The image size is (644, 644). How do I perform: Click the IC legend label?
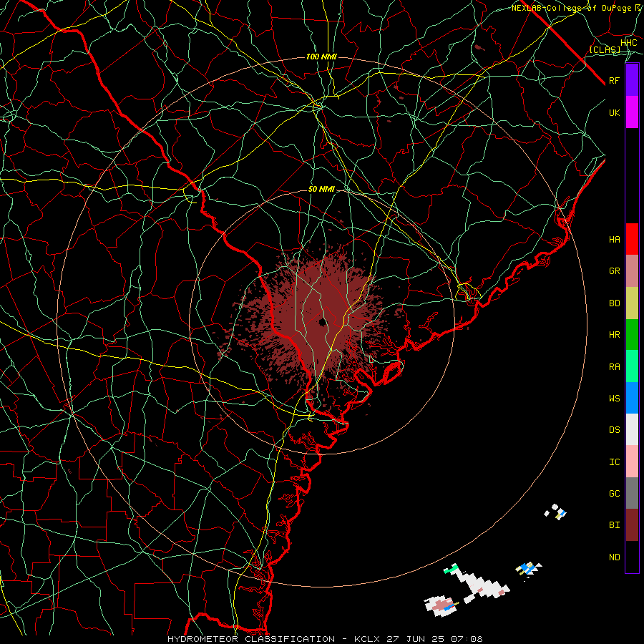614,462
